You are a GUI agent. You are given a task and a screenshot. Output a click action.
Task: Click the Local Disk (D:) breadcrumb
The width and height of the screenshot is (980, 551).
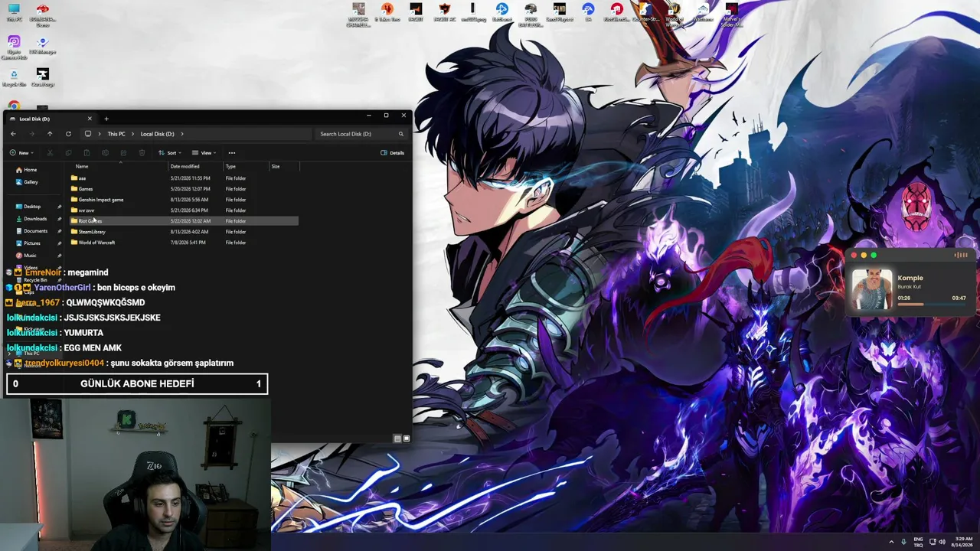[157, 134]
